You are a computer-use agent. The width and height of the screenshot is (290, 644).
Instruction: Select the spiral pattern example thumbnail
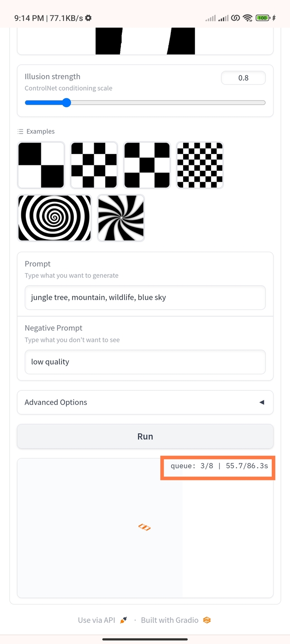(54, 218)
